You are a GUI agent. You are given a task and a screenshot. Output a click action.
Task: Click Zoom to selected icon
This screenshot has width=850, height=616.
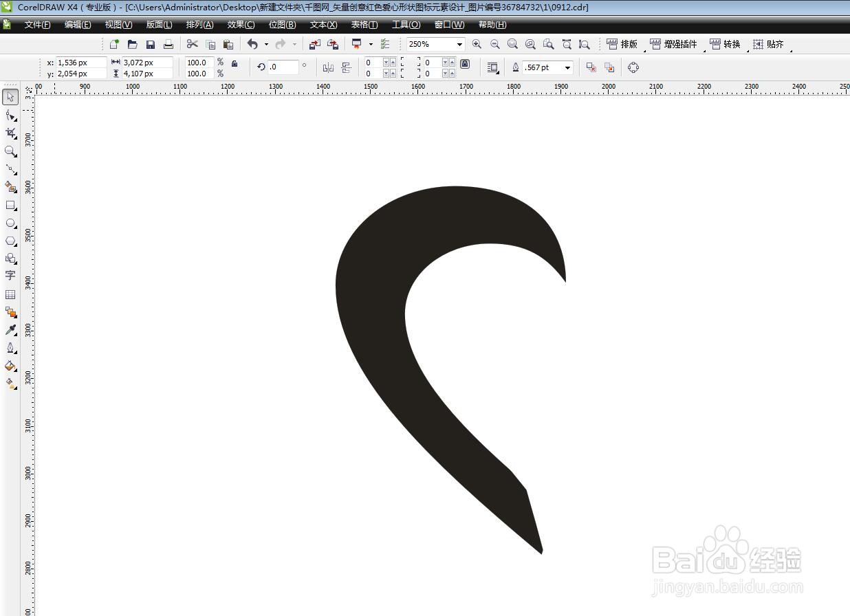[512, 44]
